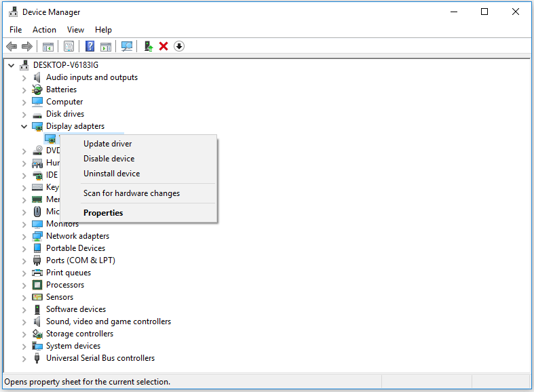
Task: Minimize the Device Manager window
Action: point(454,12)
